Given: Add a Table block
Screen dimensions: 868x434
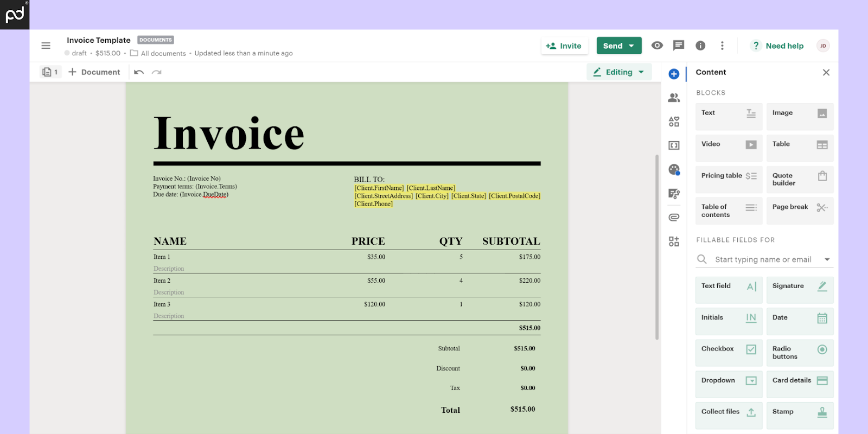Looking at the screenshot, I should point(800,148).
